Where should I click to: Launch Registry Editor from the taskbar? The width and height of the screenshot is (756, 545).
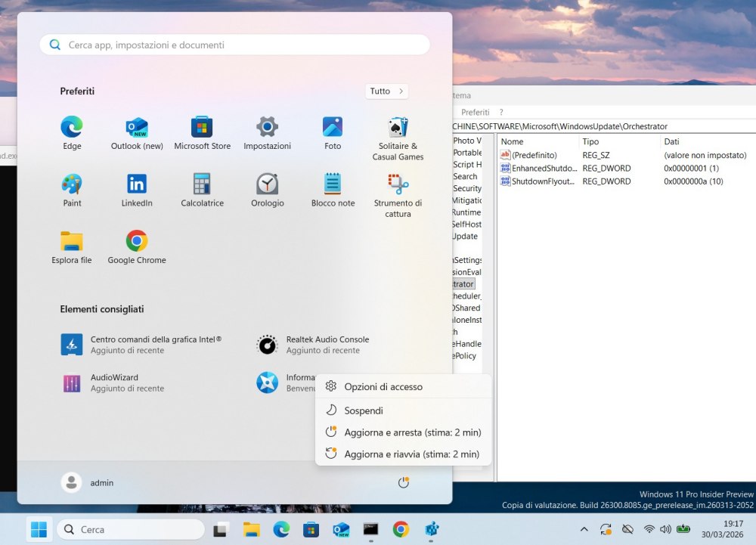click(432, 529)
